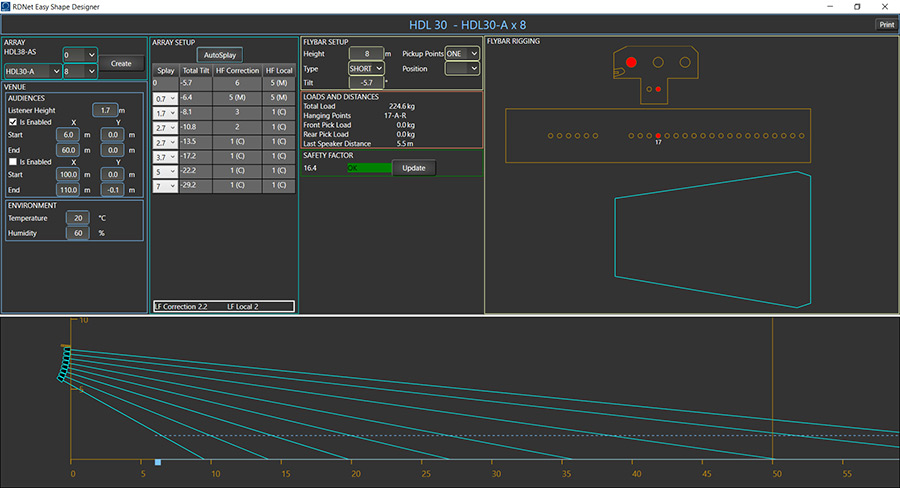The image size is (900, 488).
Task: Click the Humidity field showing 60
Action: (77, 233)
